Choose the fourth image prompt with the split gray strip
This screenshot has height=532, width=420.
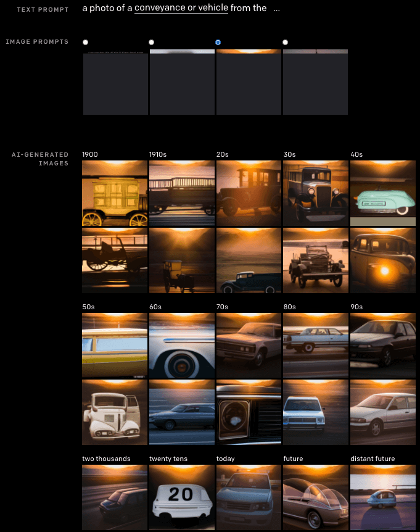coord(315,82)
